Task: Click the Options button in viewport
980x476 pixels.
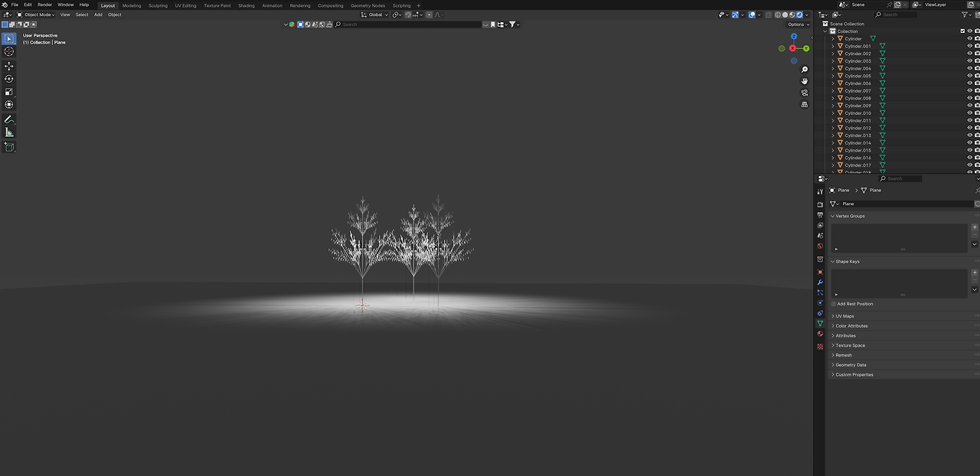Action: (798, 24)
